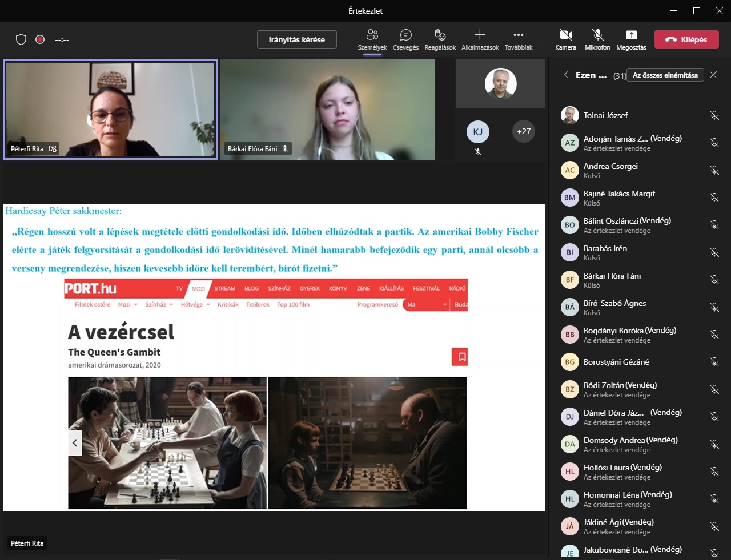731x560 pixels.
Task: Click Hollósi Laura microphone icon
Action: 714,472
